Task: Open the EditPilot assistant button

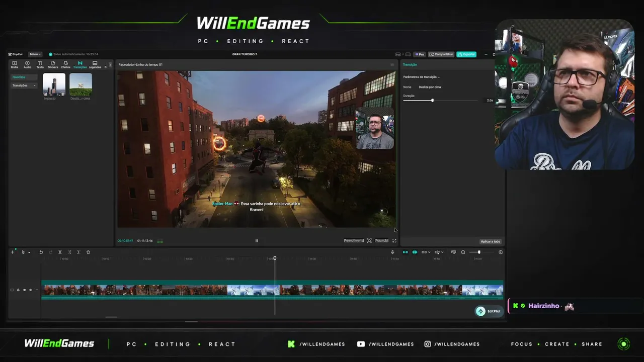Action: (489, 311)
